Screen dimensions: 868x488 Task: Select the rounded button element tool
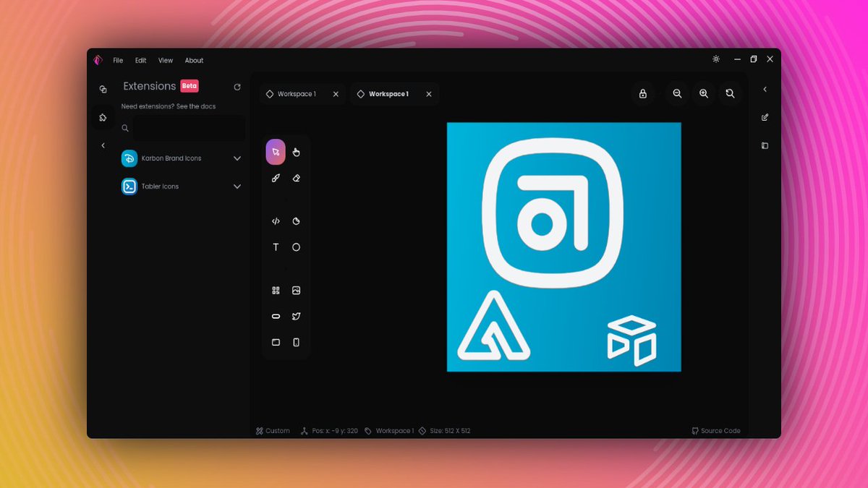click(x=276, y=317)
